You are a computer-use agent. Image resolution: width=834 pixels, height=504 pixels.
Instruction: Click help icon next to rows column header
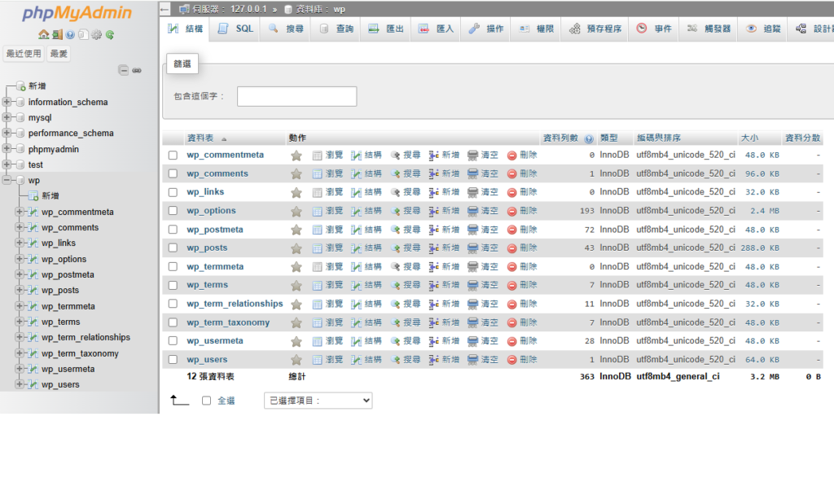[589, 138]
